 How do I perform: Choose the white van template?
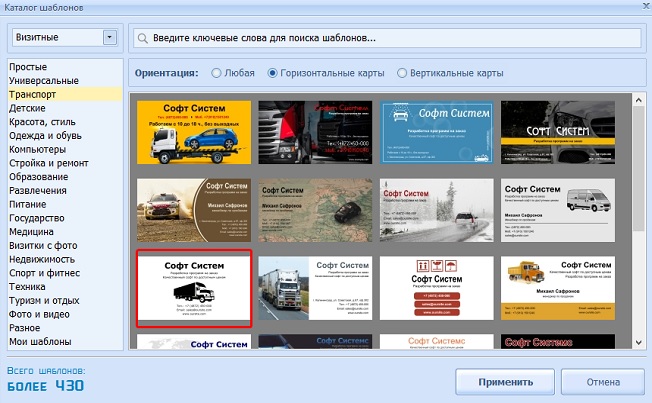tap(558, 210)
